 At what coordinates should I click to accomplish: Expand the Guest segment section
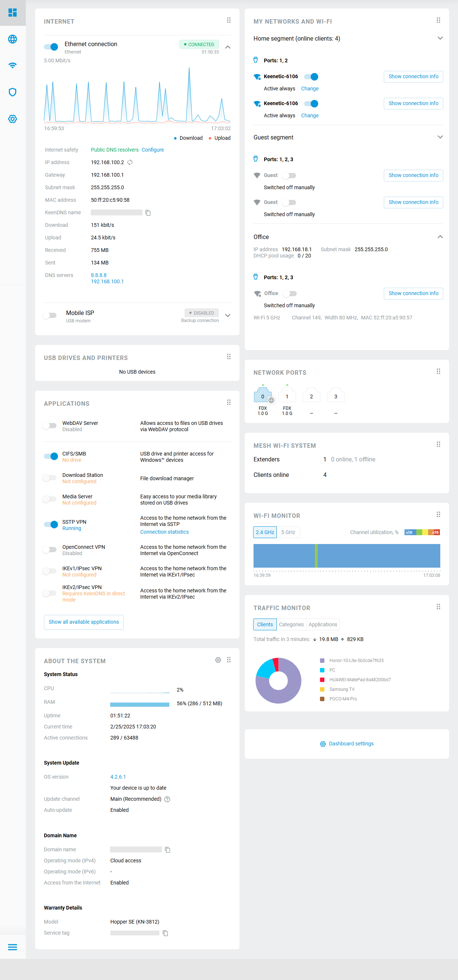pos(440,137)
